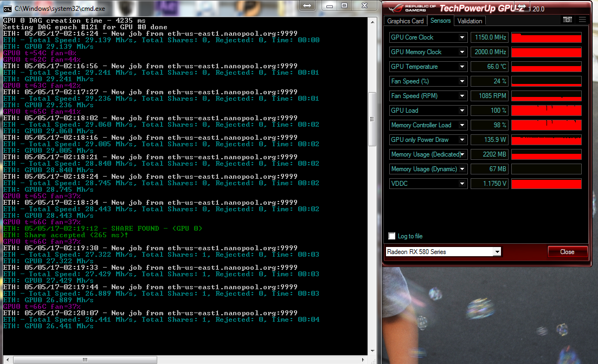Expand the GPU Core Clock sensor dropdown

[x=462, y=37]
